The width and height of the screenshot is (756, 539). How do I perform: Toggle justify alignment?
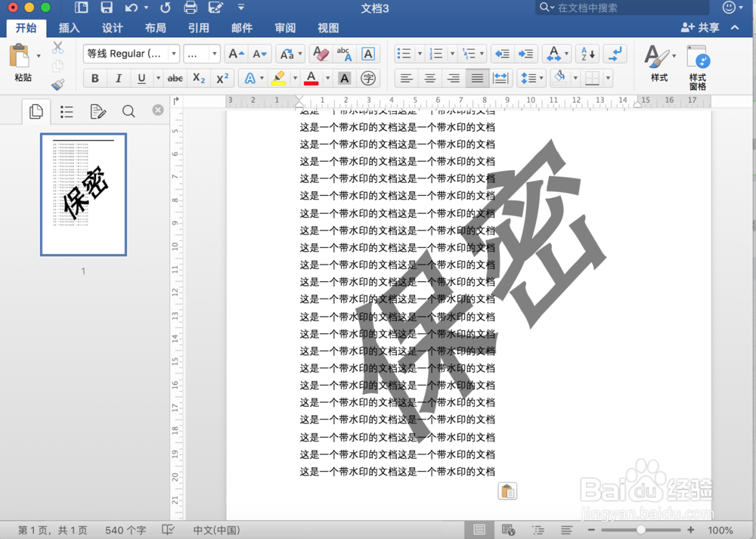[x=477, y=78]
